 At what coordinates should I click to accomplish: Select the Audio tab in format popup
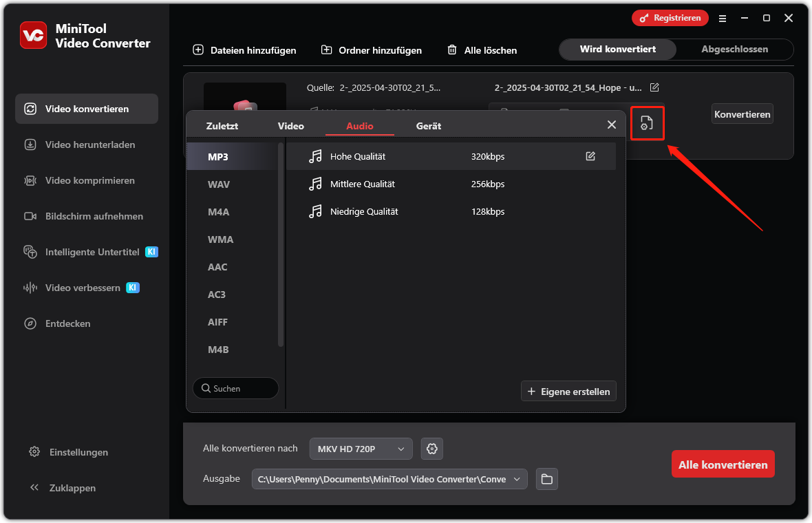(x=359, y=126)
